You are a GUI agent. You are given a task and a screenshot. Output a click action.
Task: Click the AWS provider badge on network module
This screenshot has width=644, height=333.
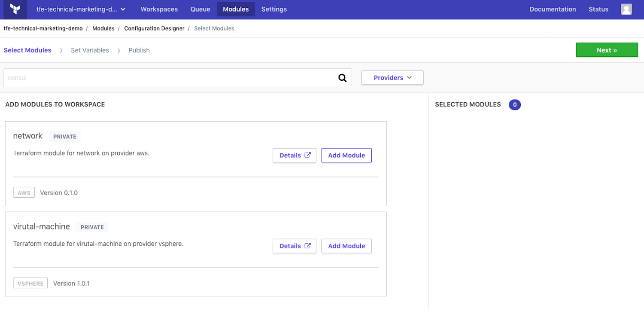[x=24, y=192]
